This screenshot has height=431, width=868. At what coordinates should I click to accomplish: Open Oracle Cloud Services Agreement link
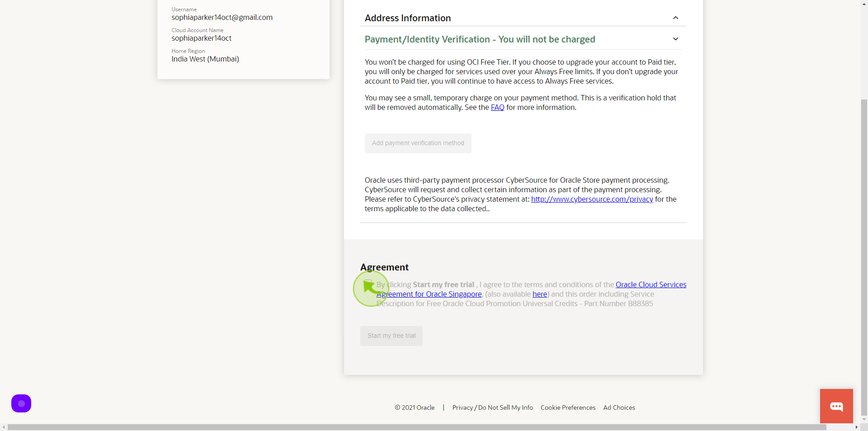[651, 284]
